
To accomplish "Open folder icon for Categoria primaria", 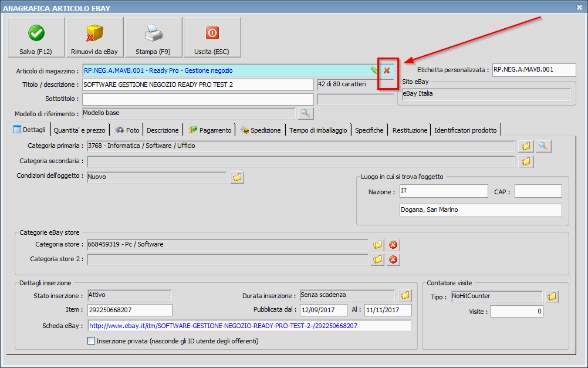I will coord(526,146).
